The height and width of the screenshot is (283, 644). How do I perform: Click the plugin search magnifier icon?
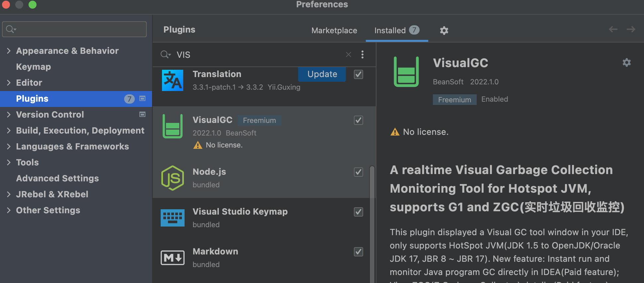166,54
